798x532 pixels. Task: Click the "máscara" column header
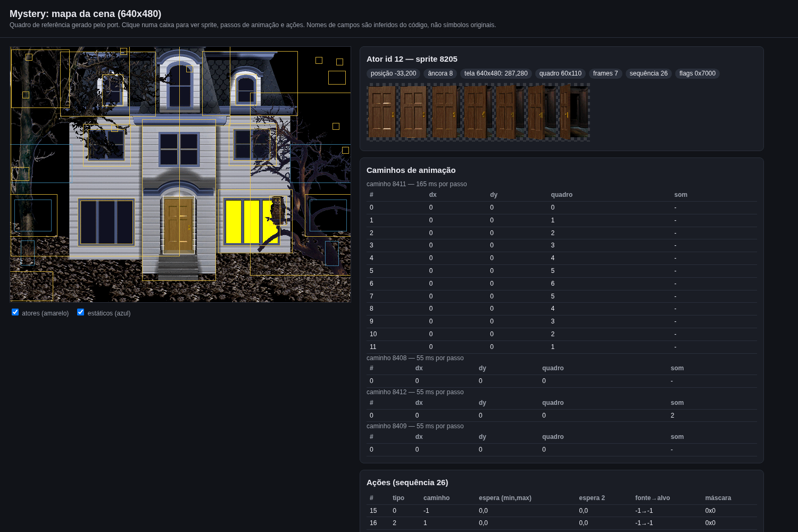point(718,498)
